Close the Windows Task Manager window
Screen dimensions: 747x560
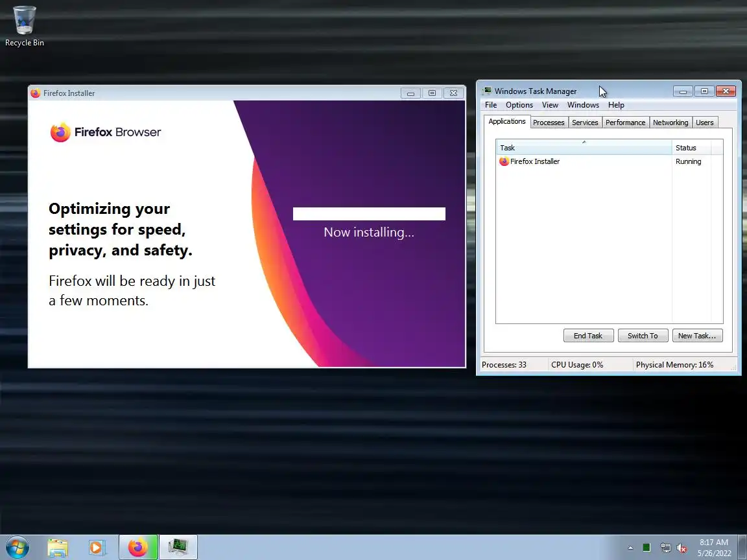click(726, 91)
